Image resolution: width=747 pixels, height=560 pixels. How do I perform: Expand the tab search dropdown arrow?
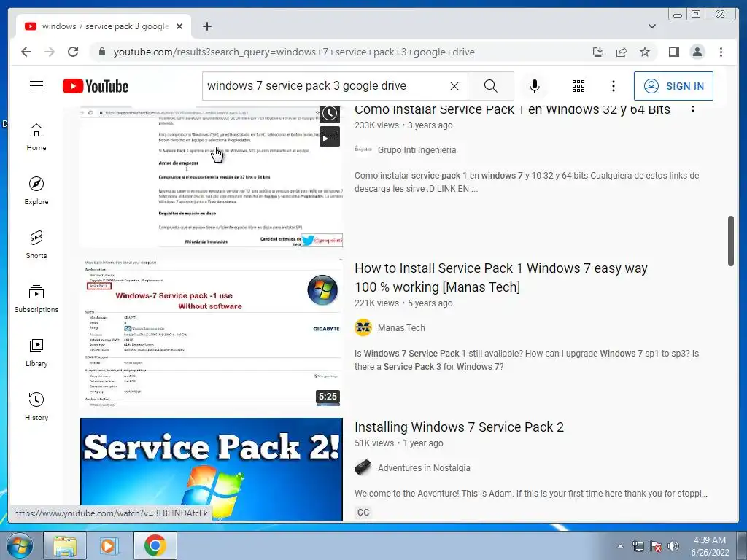651,26
